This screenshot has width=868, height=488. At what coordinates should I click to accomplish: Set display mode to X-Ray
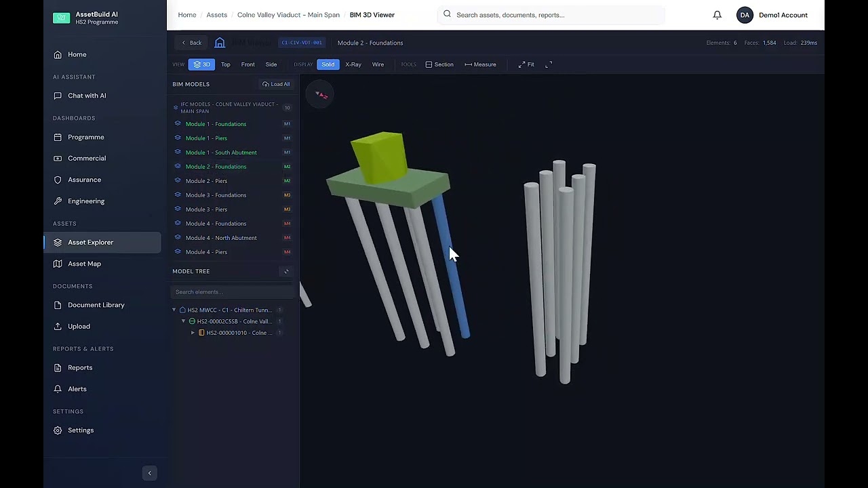click(x=353, y=64)
